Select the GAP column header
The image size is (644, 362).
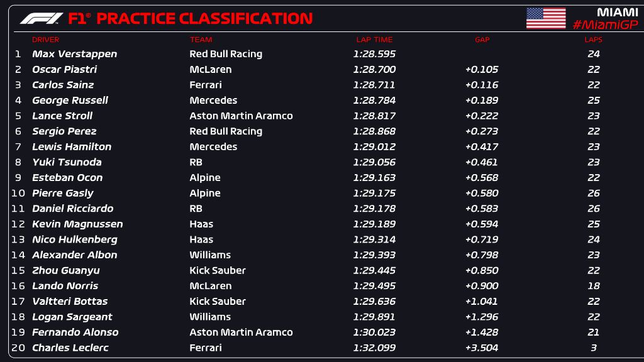click(x=482, y=40)
